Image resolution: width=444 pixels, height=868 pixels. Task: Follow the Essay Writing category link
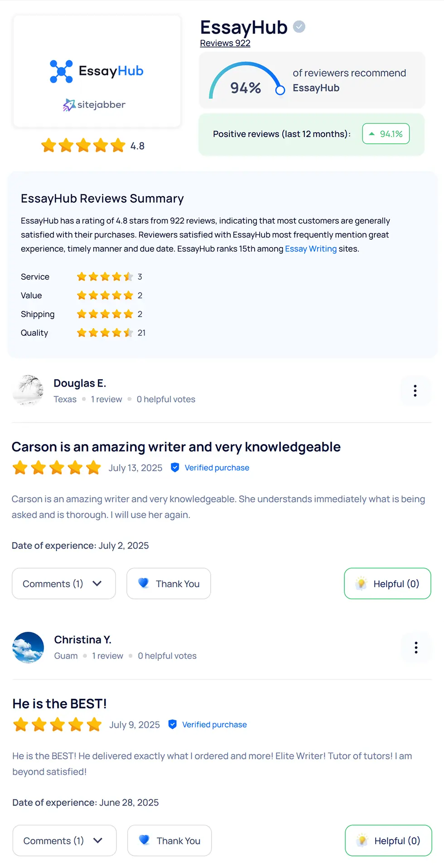click(311, 249)
